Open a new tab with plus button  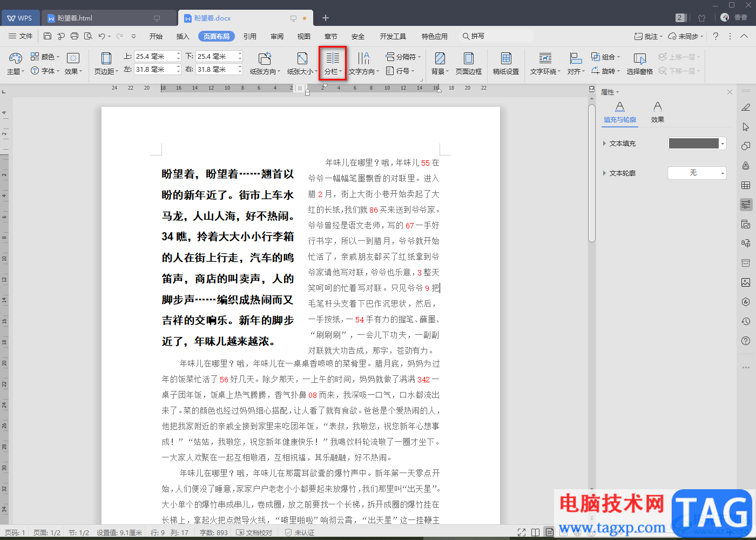pos(326,18)
